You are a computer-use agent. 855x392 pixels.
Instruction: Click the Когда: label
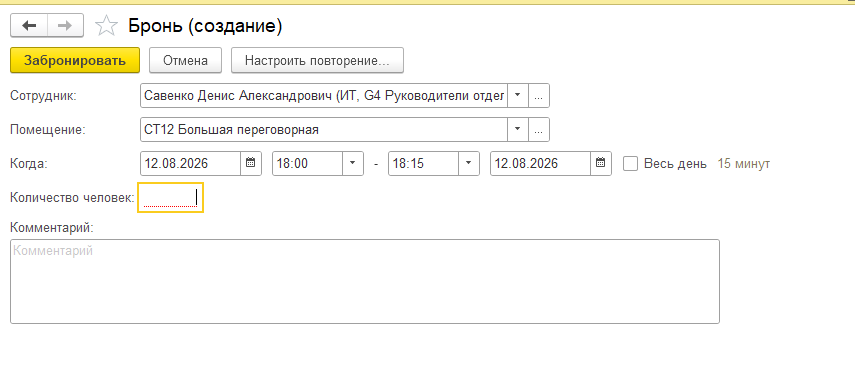click(x=29, y=164)
